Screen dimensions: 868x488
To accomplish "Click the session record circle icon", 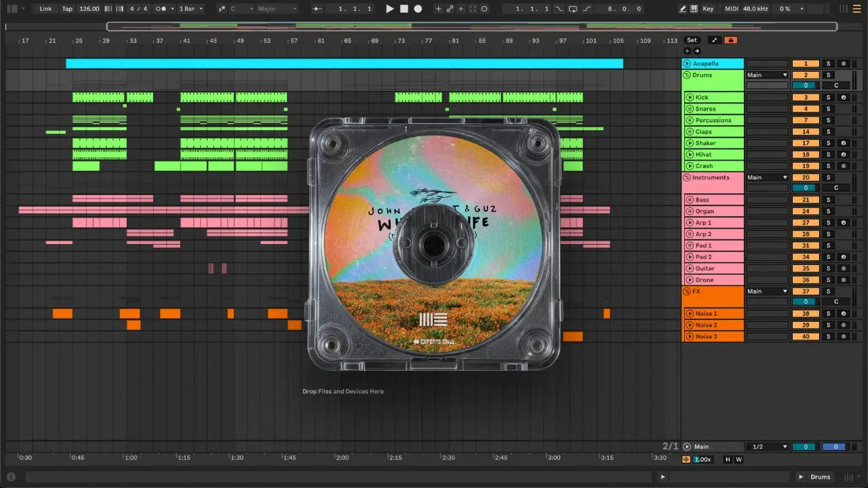I will (x=484, y=9).
